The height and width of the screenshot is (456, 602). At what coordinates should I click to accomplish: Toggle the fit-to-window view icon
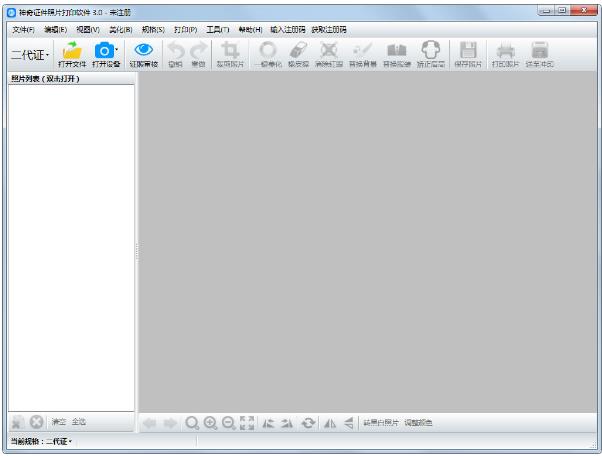click(248, 423)
